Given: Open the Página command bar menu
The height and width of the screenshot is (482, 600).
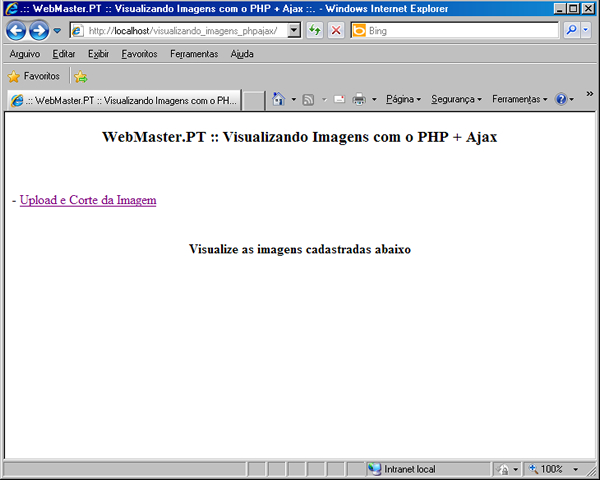Looking at the screenshot, I should 403,99.
